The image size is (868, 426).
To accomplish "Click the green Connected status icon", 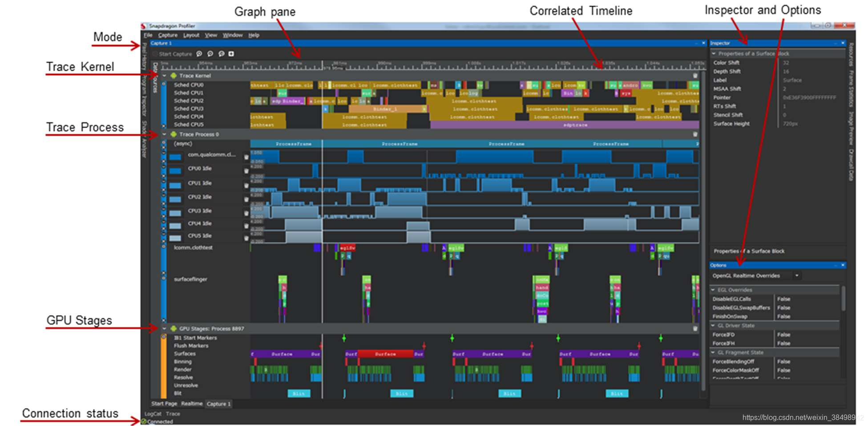I will coord(144,422).
